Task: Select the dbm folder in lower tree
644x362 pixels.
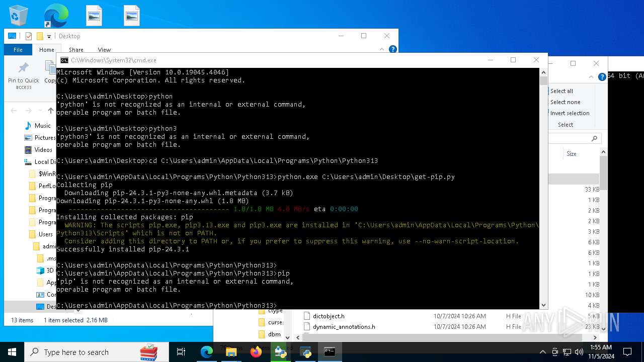Action: pos(269,334)
